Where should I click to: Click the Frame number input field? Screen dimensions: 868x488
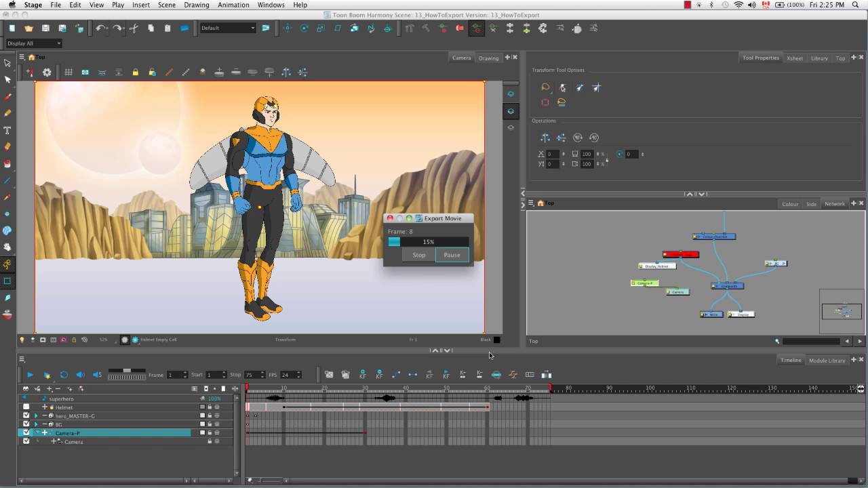(x=175, y=375)
